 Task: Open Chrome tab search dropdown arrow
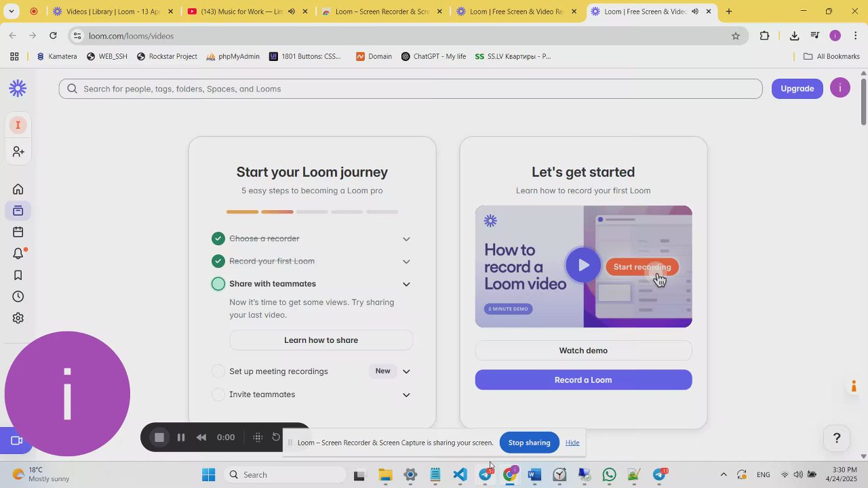point(13,12)
